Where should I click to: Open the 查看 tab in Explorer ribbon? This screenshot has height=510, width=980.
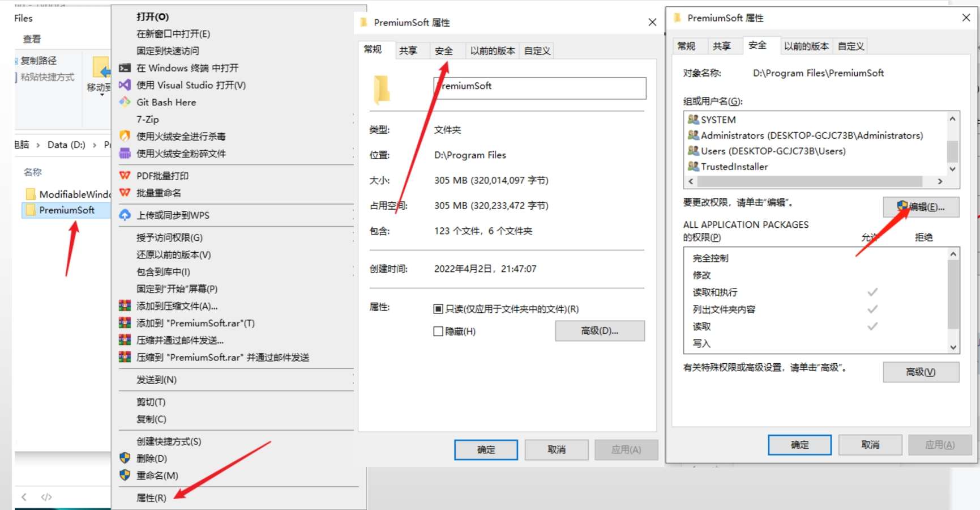32,39
